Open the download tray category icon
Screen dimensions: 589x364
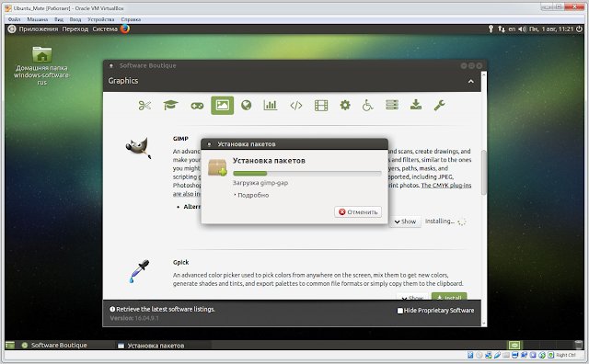click(415, 105)
